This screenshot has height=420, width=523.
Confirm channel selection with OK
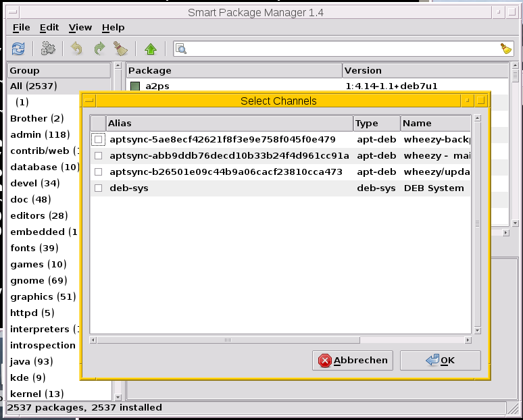coord(441,361)
